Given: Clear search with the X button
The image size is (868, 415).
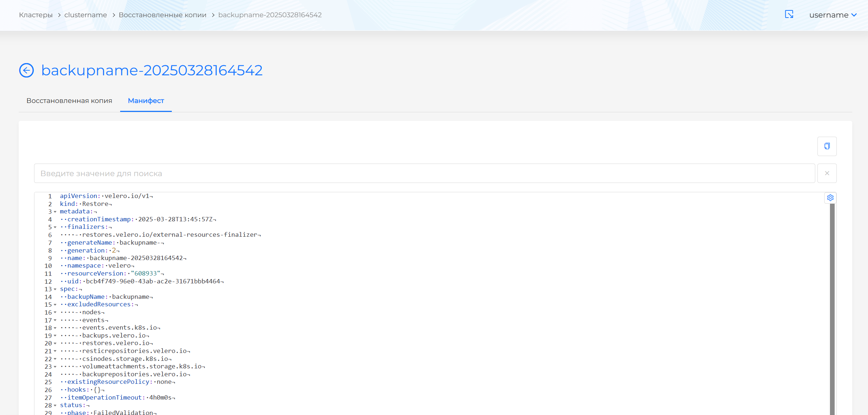Looking at the screenshot, I should coord(827,173).
